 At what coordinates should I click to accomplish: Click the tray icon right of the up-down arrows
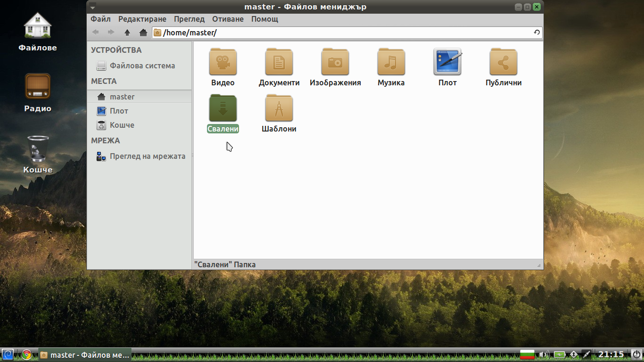pyautogui.click(x=586, y=354)
